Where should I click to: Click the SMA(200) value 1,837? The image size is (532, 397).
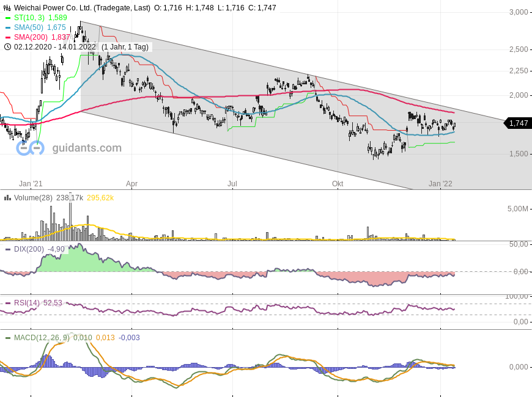(61, 37)
